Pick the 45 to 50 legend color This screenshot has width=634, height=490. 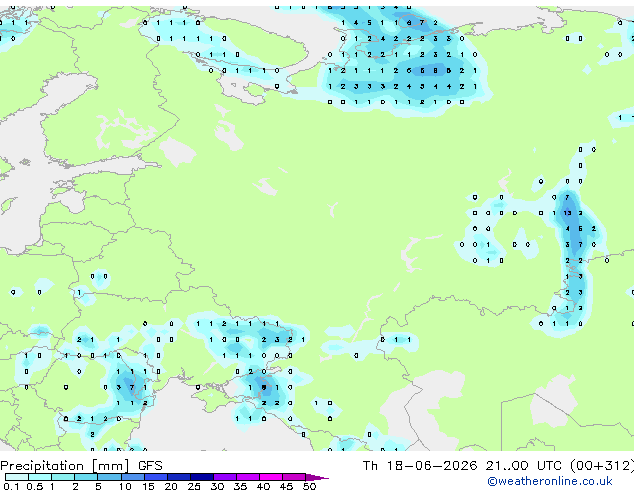[294, 477]
